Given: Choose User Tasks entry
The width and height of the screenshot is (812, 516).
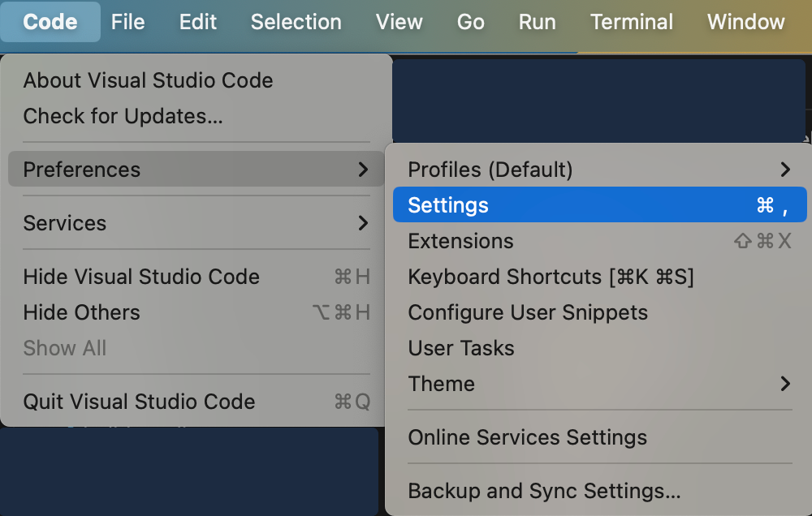Looking at the screenshot, I should (600, 348).
